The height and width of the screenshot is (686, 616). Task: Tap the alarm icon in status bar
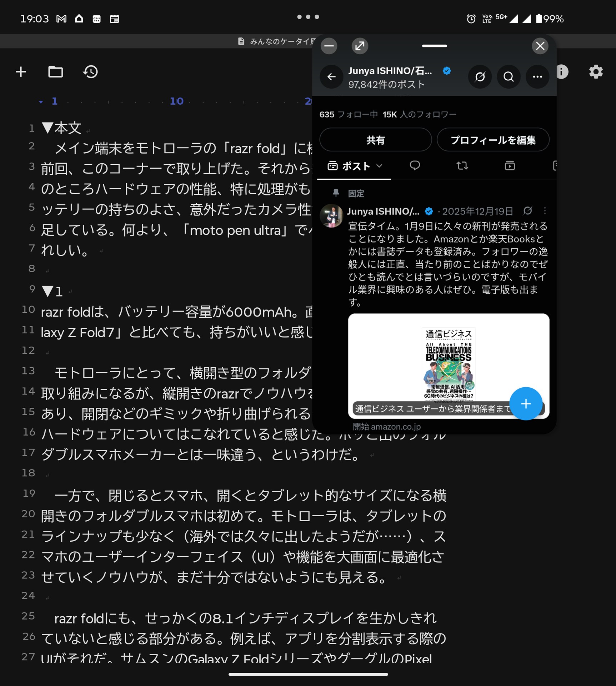[x=471, y=19]
